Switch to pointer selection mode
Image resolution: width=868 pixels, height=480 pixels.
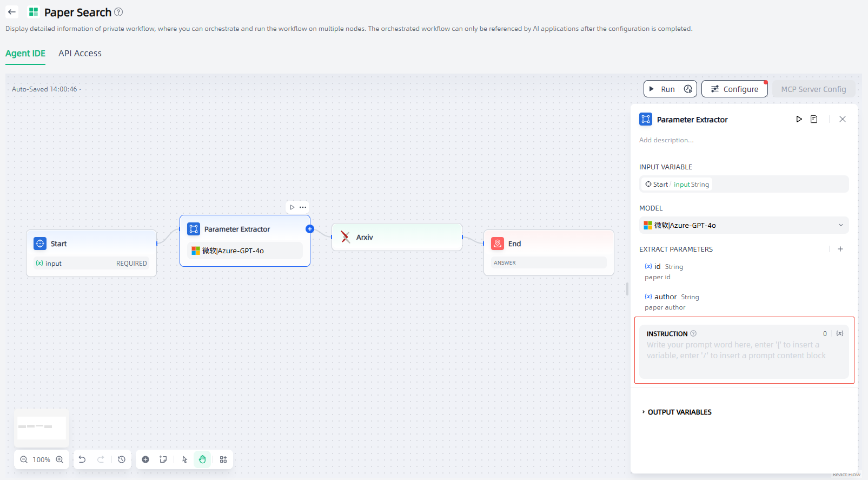pyautogui.click(x=184, y=459)
